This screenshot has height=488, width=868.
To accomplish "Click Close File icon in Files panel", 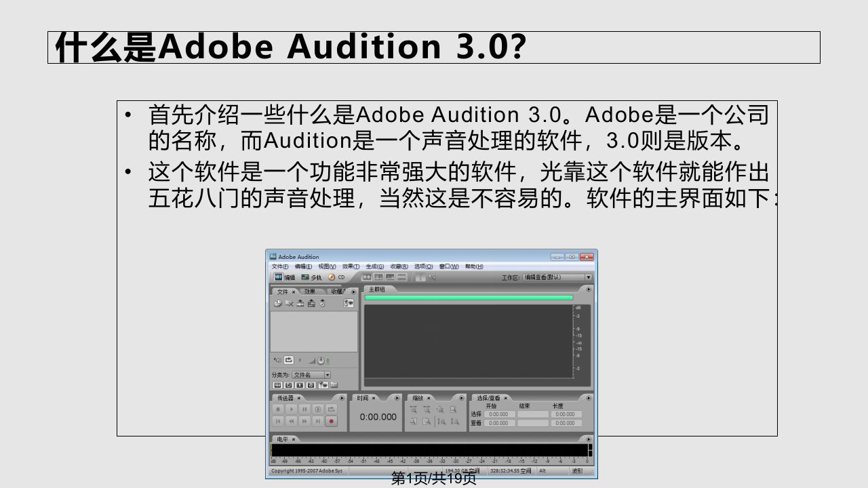I will pyautogui.click(x=289, y=303).
